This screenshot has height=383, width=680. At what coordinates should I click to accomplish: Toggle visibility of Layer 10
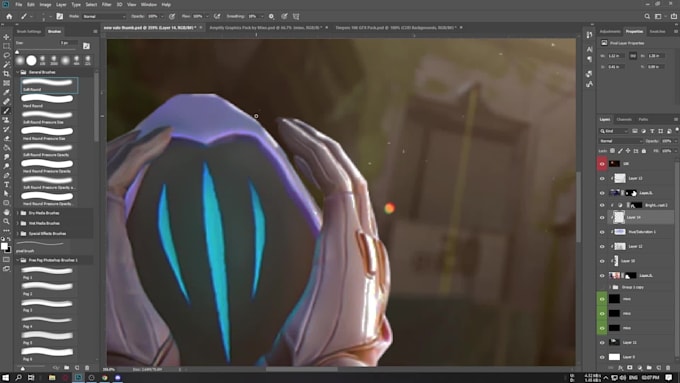(602, 261)
